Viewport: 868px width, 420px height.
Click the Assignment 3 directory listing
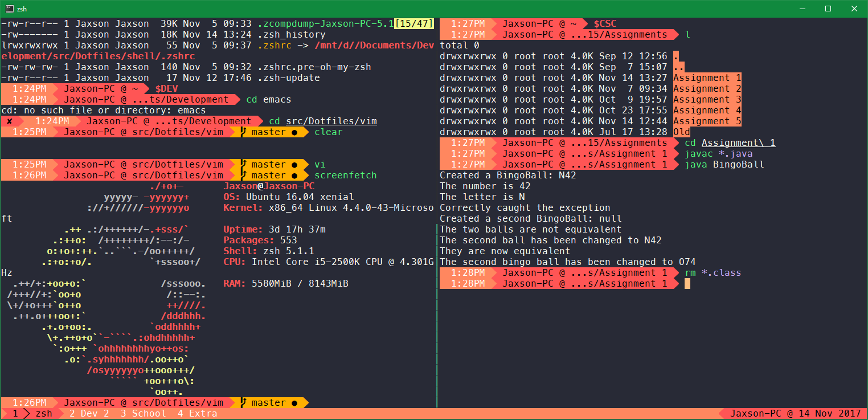tap(707, 100)
